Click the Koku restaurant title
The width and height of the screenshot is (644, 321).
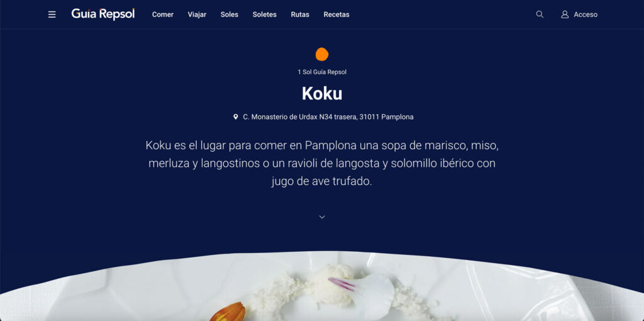(322, 94)
